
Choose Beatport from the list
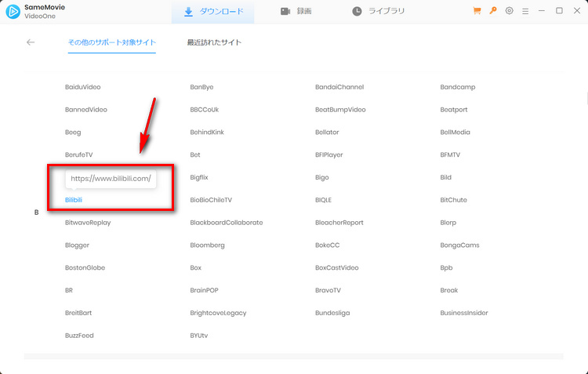click(454, 110)
